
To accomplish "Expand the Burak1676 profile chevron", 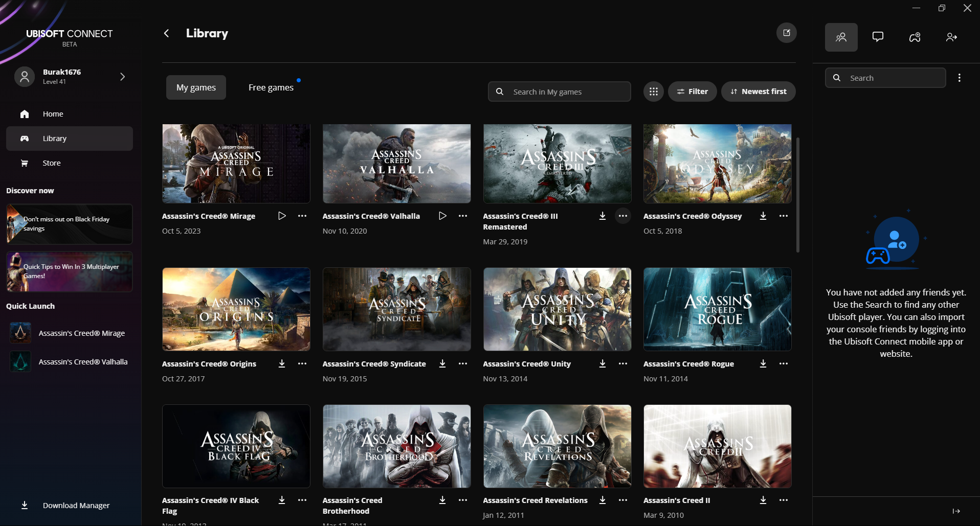I will [x=122, y=77].
